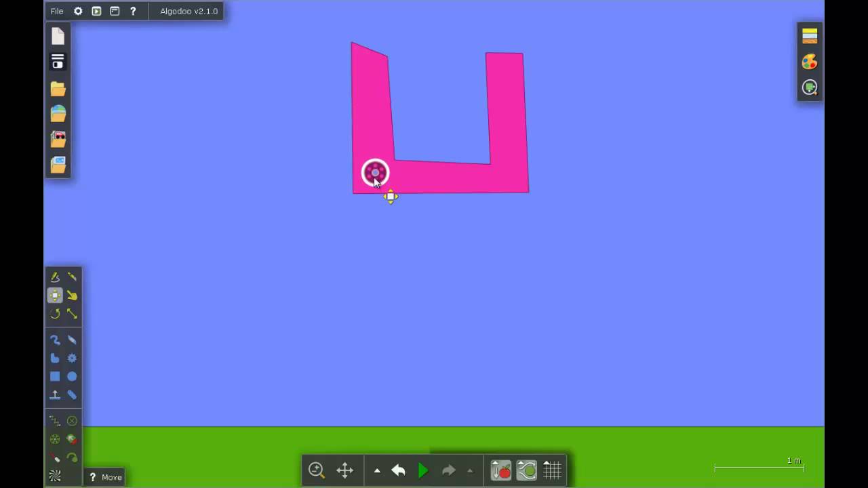Open the components folder with red car
The image size is (868, 488).
58,139
